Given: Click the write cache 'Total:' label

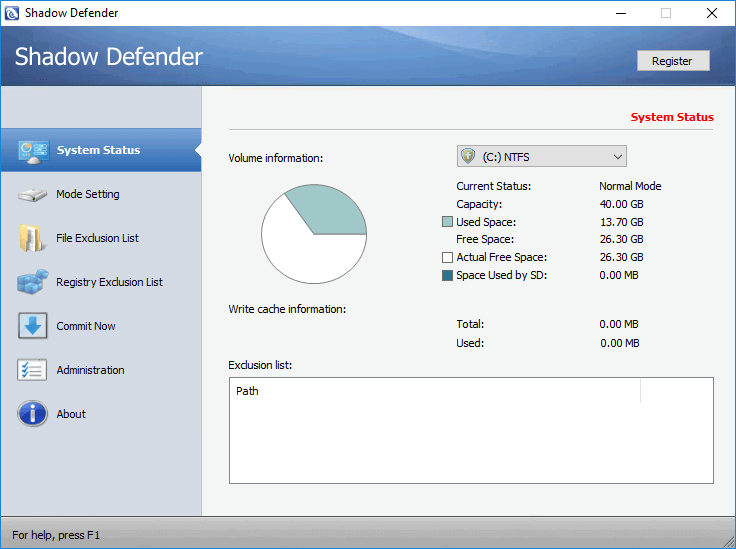Looking at the screenshot, I should (470, 324).
